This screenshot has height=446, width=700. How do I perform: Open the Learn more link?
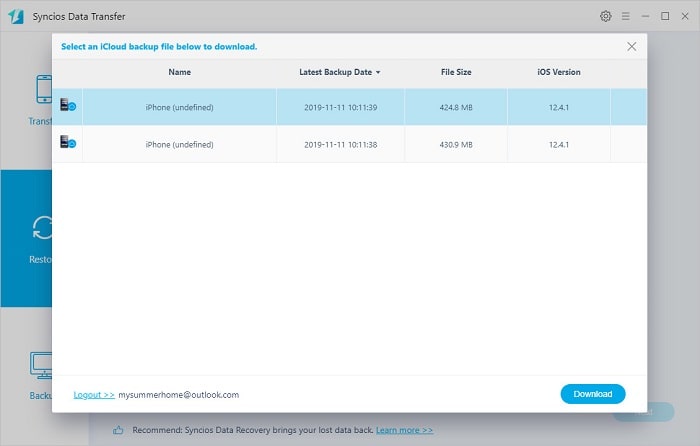point(405,430)
